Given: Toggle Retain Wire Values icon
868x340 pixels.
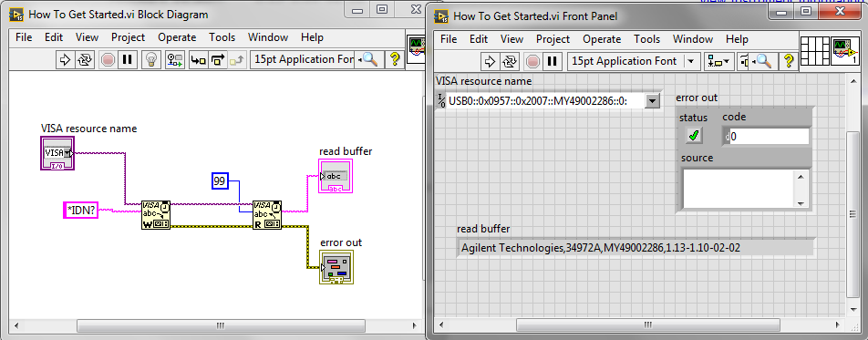Looking at the screenshot, I should click(x=175, y=59).
